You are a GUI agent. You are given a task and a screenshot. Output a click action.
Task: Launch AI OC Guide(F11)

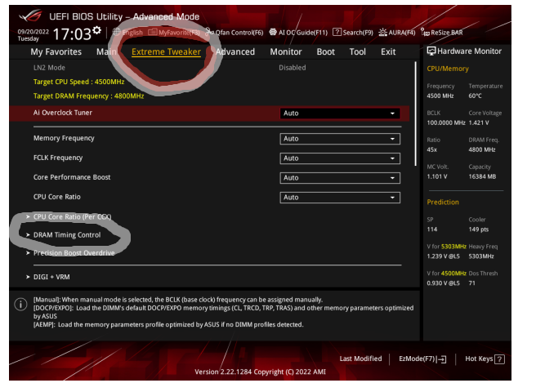[298, 33]
